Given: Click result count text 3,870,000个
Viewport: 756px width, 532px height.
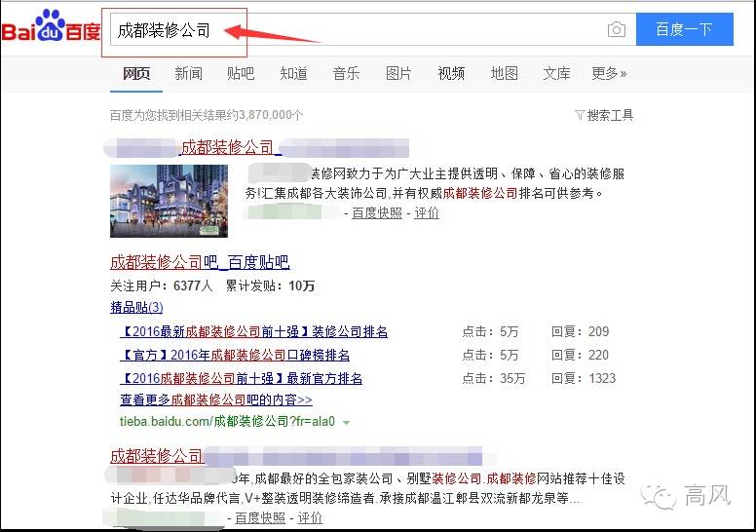Looking at the screenshot, I should tap(271, 115).
